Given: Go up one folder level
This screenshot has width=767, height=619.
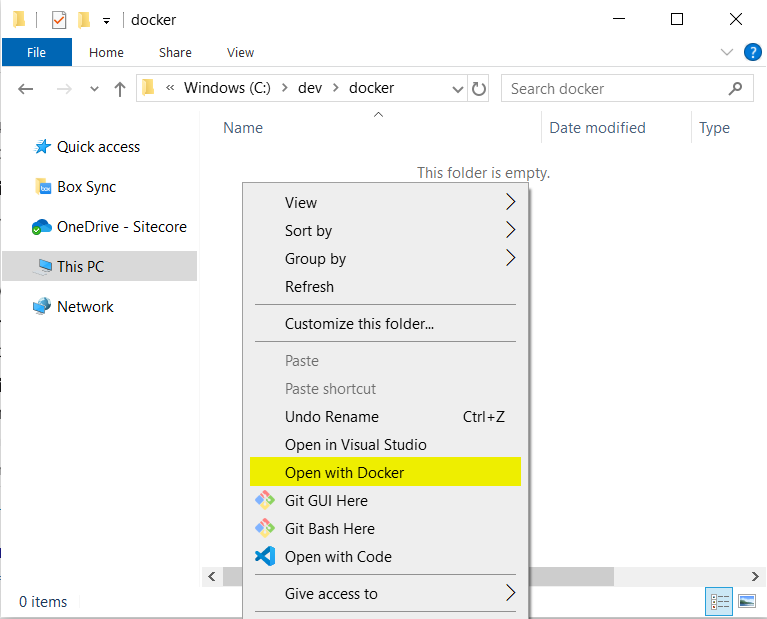Looking at the screenshot, I should [x=120, y=88].
